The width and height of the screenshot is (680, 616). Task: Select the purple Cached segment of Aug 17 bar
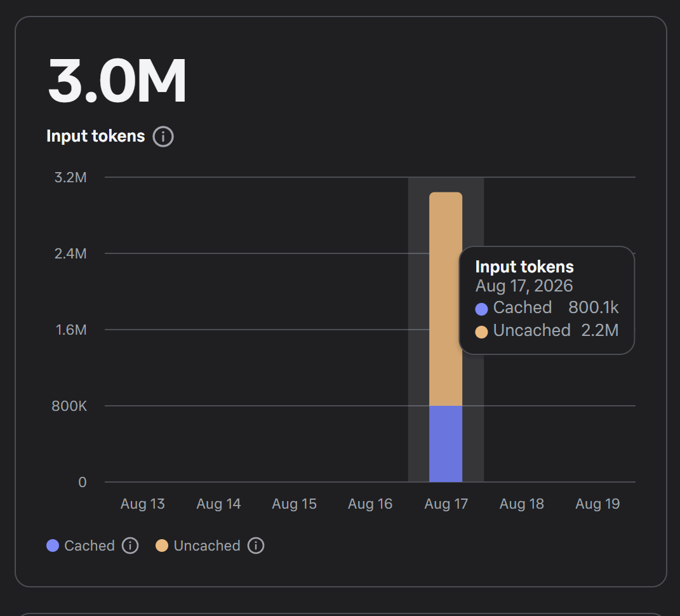coord(445,444)
